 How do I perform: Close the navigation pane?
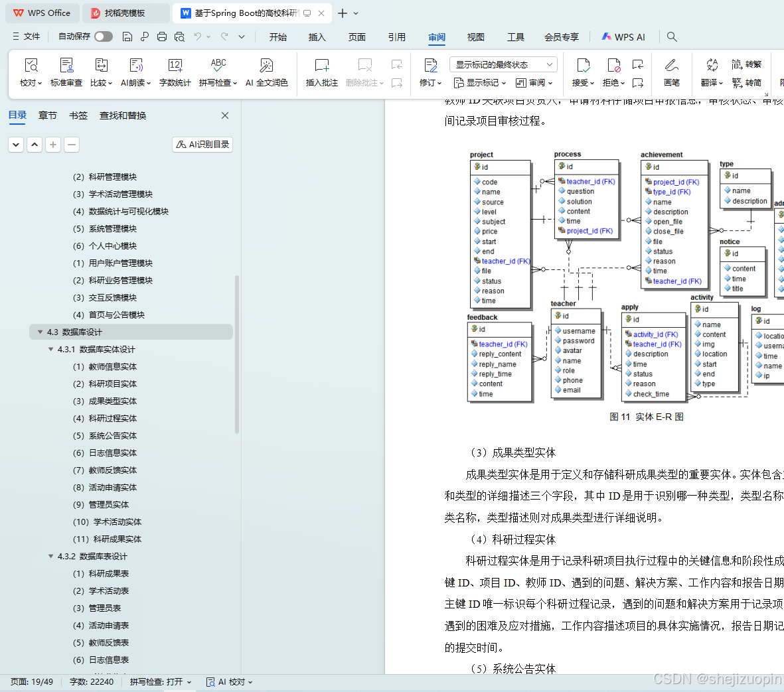[225, 115]
